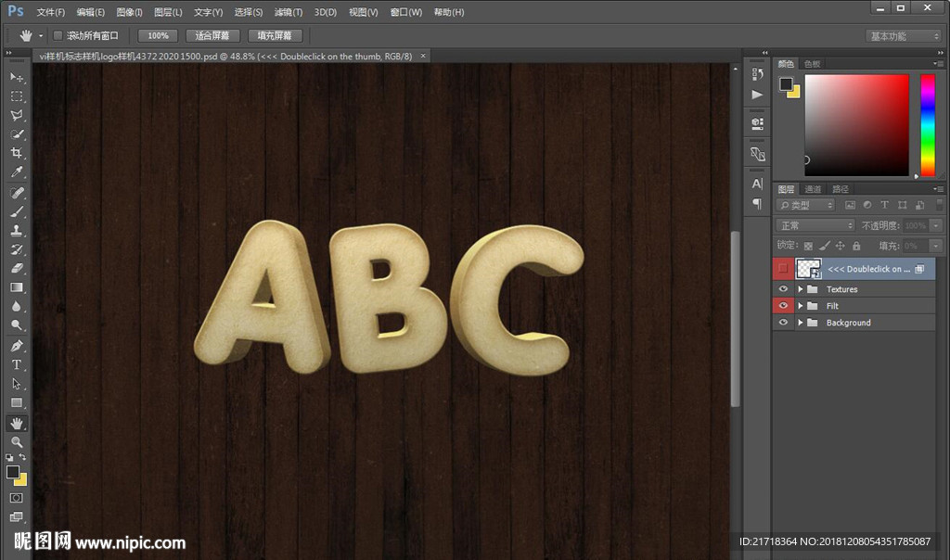Select the Rectangular Marquee tool
The image size is (950, 560).
pos(17,96)
